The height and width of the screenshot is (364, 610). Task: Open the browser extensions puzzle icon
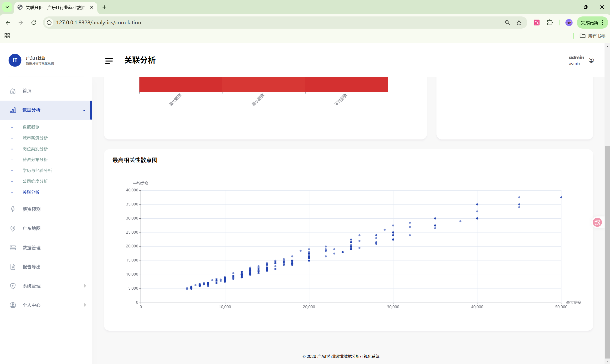tap(550, 23)
